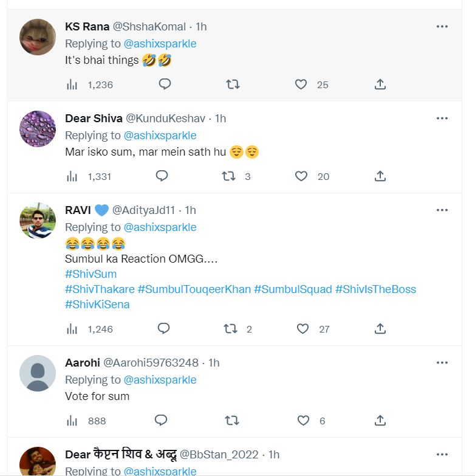Open more options for RAVI's tweet
Screen dimensions: 475x476
(442, 210)
